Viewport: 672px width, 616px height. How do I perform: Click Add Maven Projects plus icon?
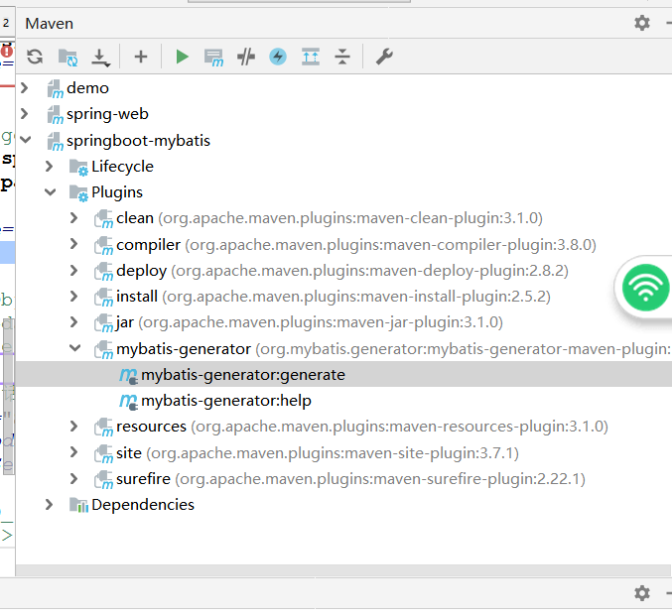141,57
